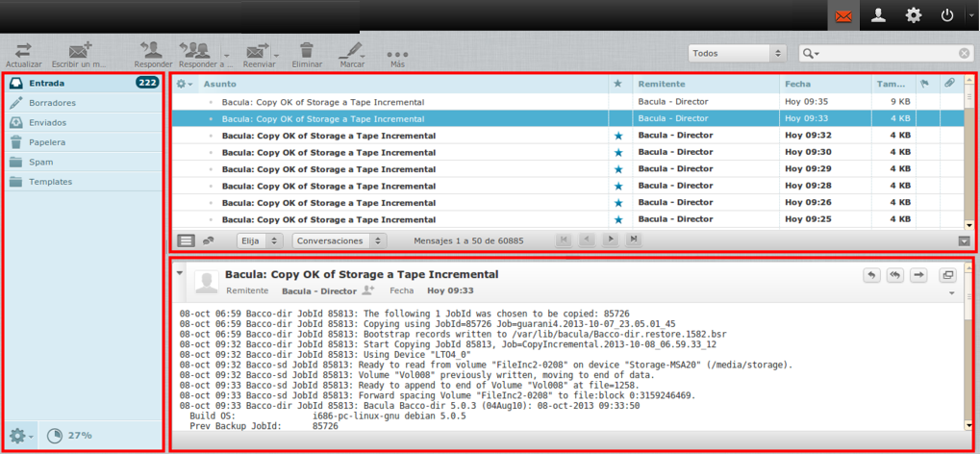980x454 pixels.
Task: Expand the reply-all options arrow
Action: click(228, 56)
